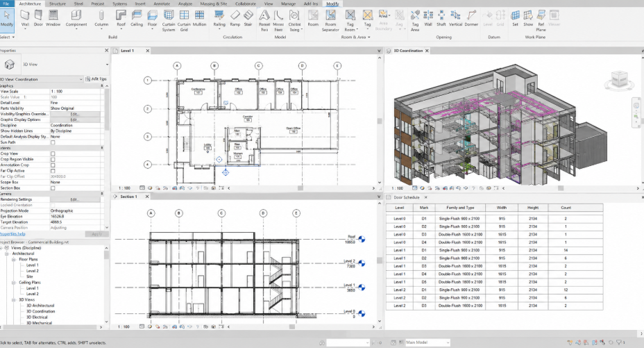This screenshot has width=644, height=348.
Task: Choose the Curtain System tool
Action: tap(169, 21)
